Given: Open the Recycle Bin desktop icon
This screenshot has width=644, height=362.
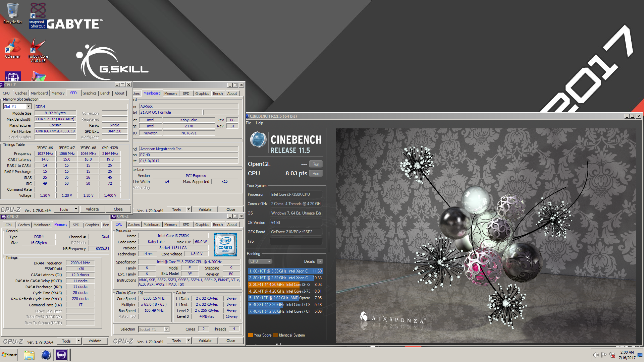Looking at the screenshot, I should pos(12,13).
